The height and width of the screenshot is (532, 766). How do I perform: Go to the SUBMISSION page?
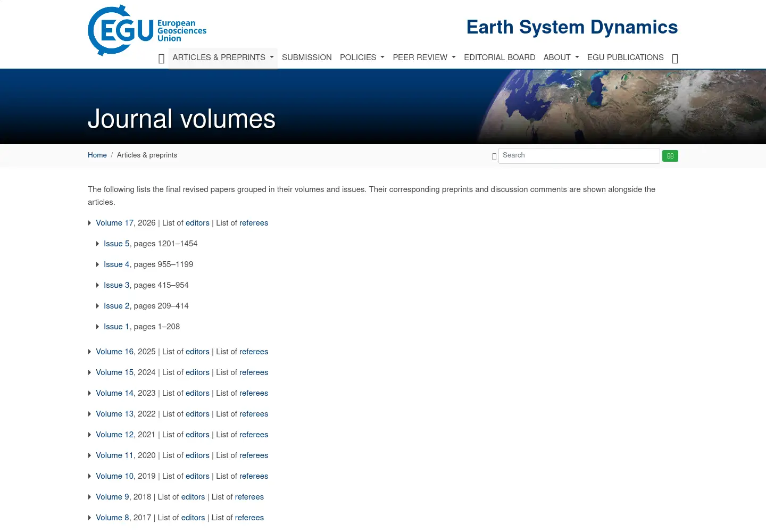307,57
